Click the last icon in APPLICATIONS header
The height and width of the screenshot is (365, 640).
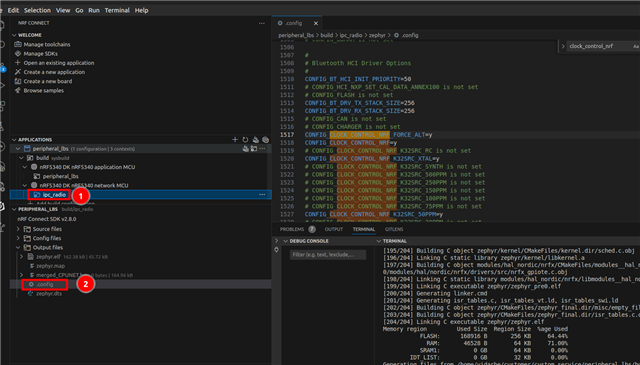pyautogui.click(x=265, y=140)
